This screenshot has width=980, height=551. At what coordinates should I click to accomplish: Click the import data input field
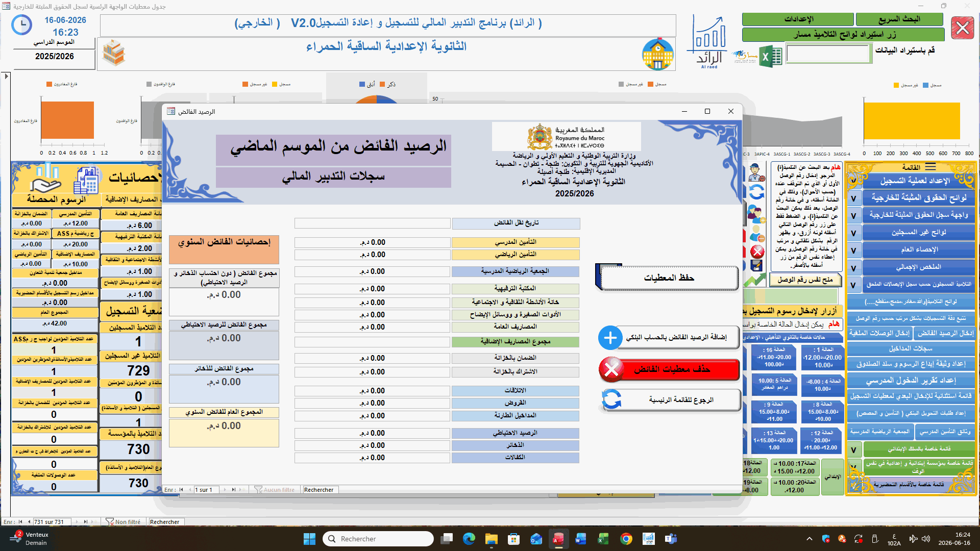coord(828,54)
